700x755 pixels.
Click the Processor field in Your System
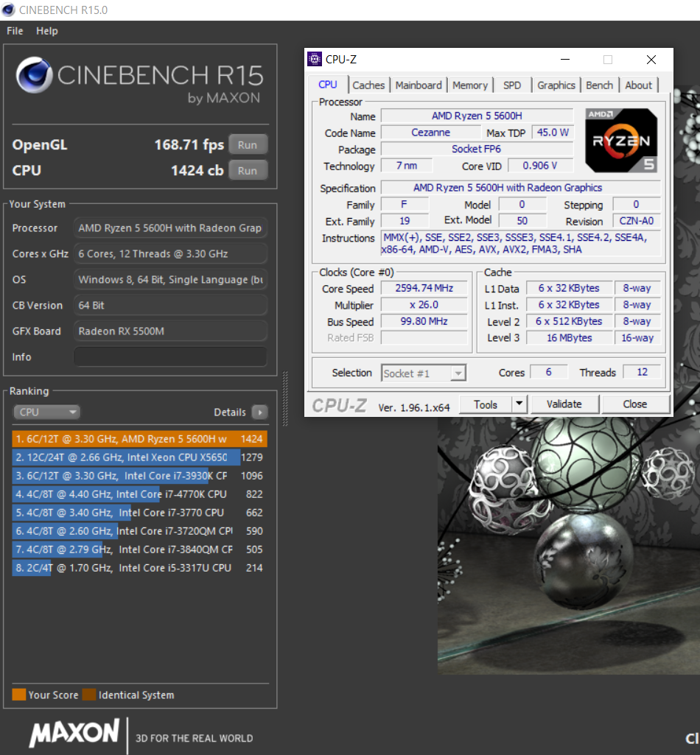[170, 228]
